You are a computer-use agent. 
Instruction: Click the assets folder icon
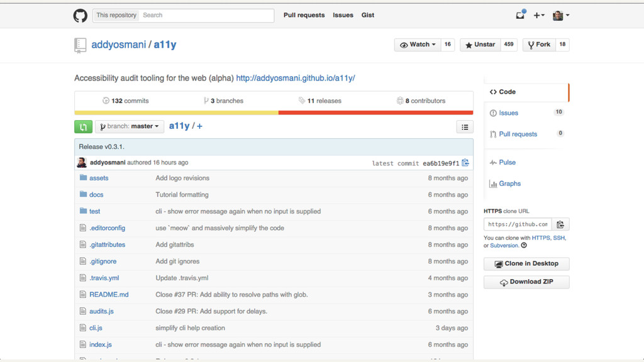[x=84, y=177]
